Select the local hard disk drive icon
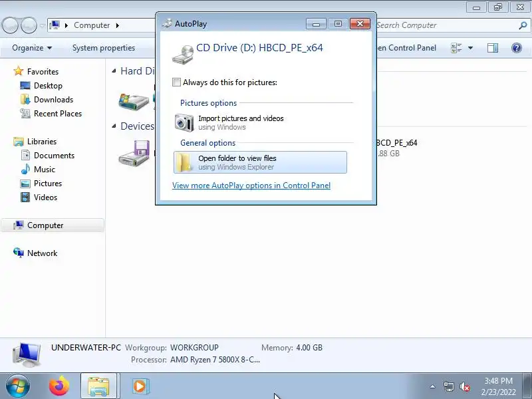Viewport: 532px width, 399px height. (134, 101)
